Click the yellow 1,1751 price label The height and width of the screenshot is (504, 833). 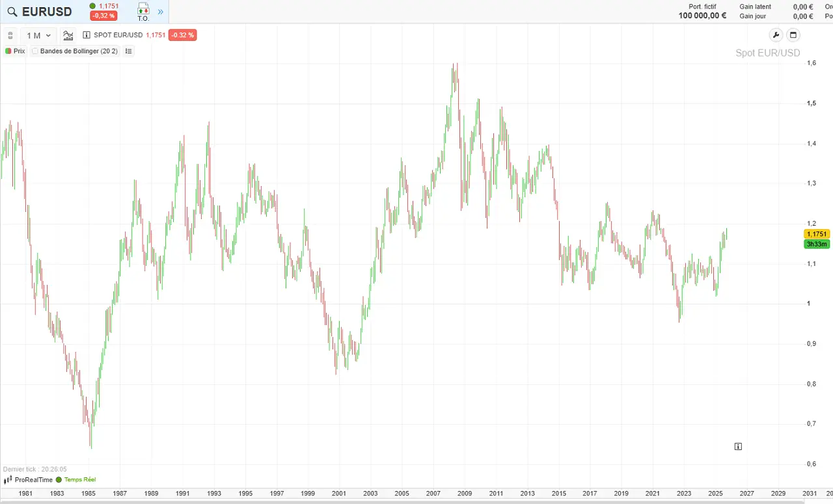point(816,234)
